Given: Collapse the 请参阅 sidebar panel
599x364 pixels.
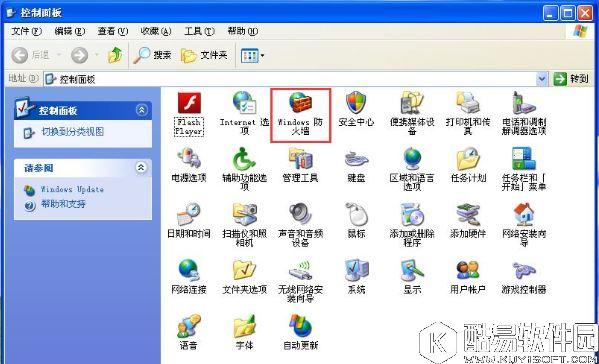Looking at the screenshot, I should point(141,167).
